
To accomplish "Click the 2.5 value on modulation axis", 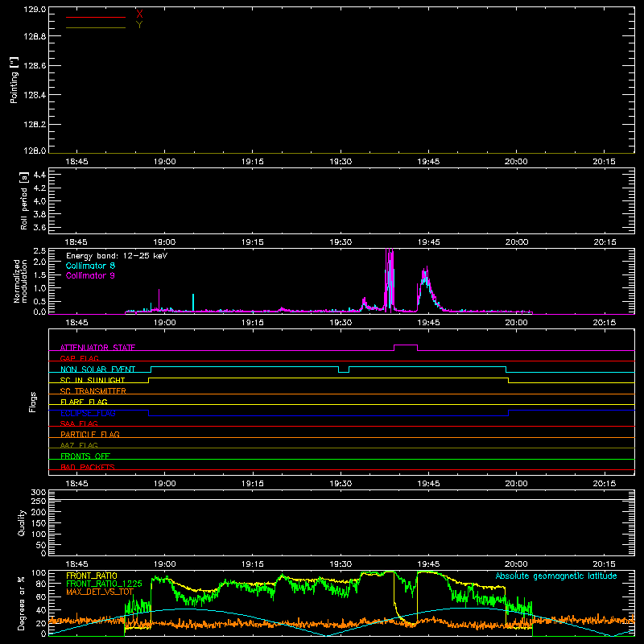I will (39, 251).
